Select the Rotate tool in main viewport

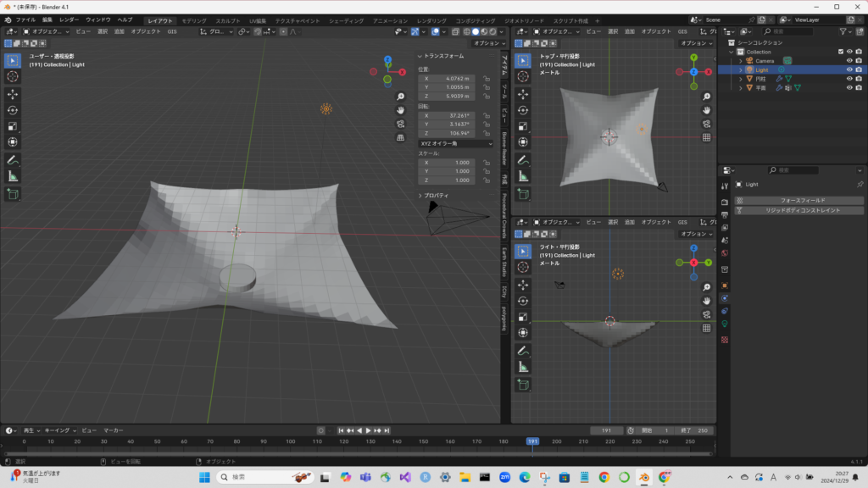tap(13, 110)
